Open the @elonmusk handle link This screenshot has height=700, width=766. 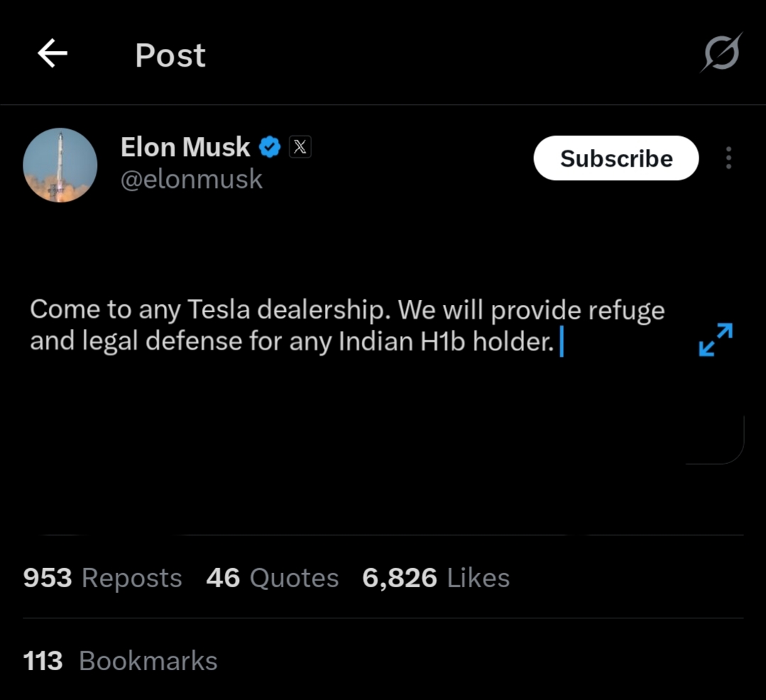[x=191, y=179]
